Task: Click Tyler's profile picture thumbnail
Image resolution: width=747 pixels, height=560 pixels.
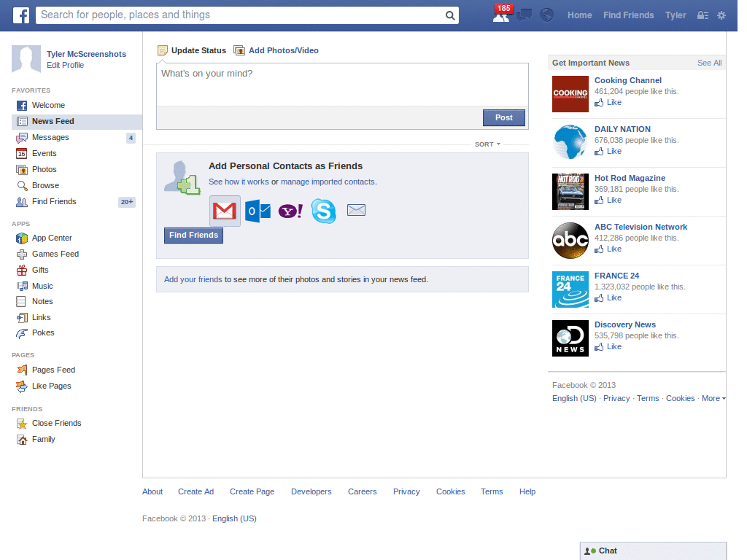Action: (x=26, y=59)
